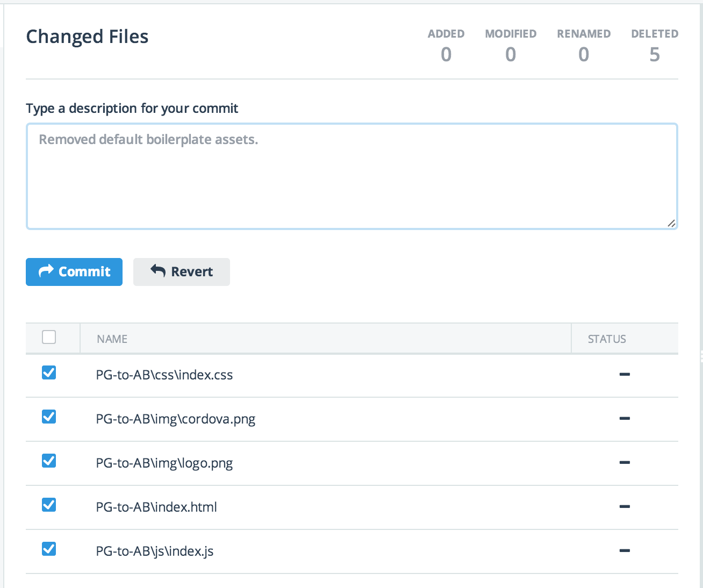This screenshot has height=588, width=703.
Task: Click the DELETED count of 5
Action: (654, 54)
